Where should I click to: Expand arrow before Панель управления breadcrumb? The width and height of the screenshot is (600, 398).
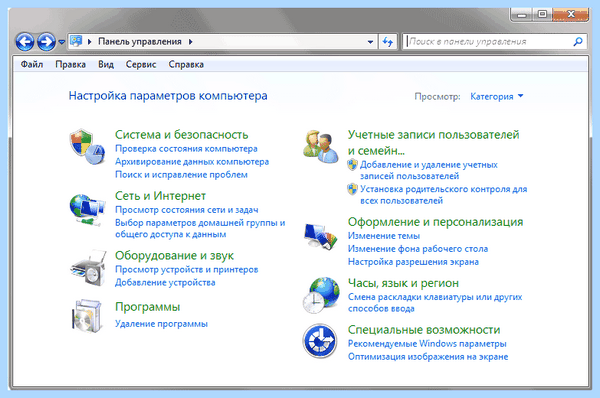pos(90,42)
